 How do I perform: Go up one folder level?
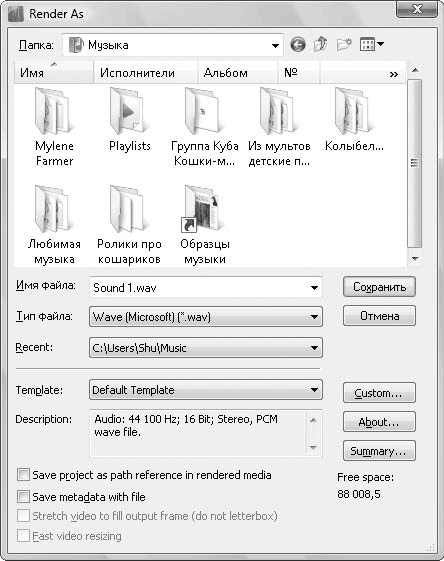click(x=321, y=45)
